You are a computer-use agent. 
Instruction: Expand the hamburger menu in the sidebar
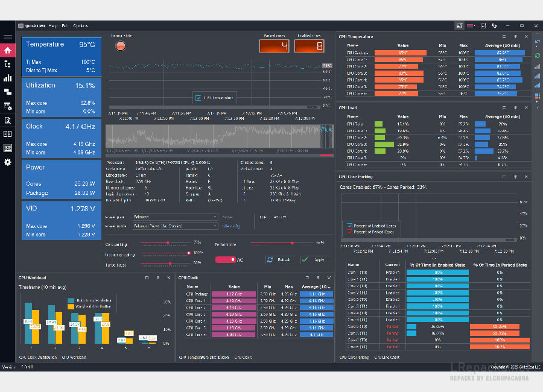click(x=7, y=37)
